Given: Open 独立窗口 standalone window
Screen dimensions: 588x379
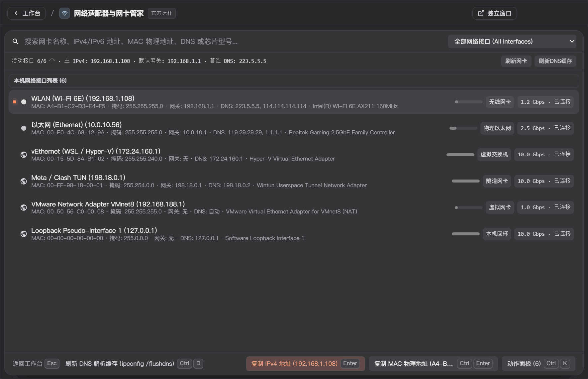Looking at the screenshot, I should tap(494, 13).
